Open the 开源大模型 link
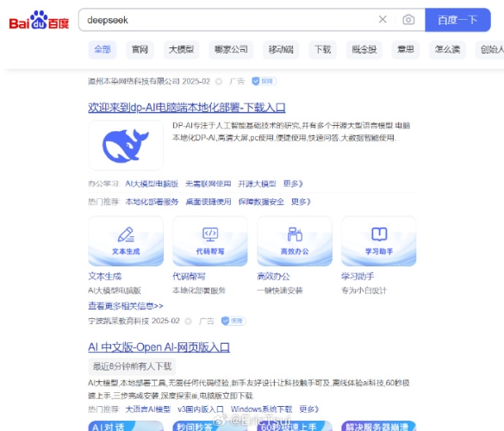 pyautogui.click(x=257, y=184)
